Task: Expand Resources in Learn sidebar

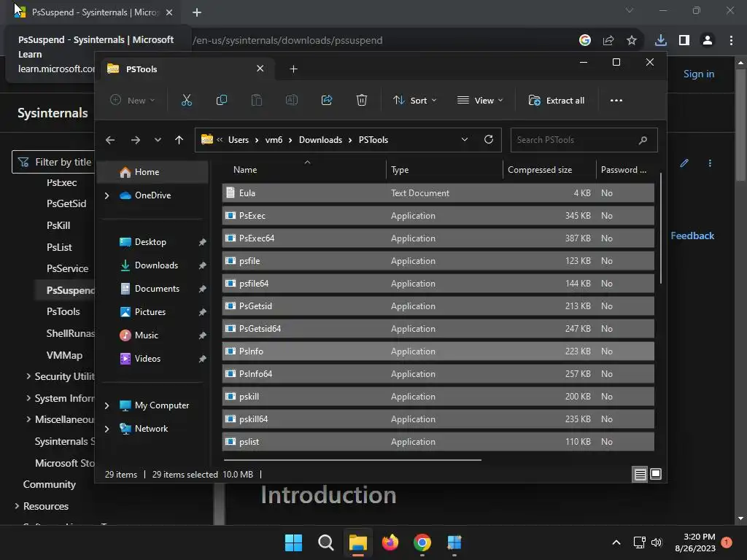Action: click(x=17, y=506)
